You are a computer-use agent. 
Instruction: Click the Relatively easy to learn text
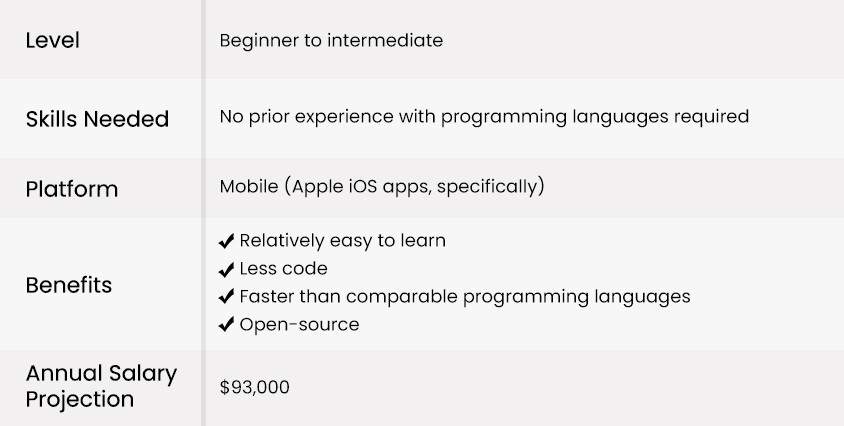(343, 241)
